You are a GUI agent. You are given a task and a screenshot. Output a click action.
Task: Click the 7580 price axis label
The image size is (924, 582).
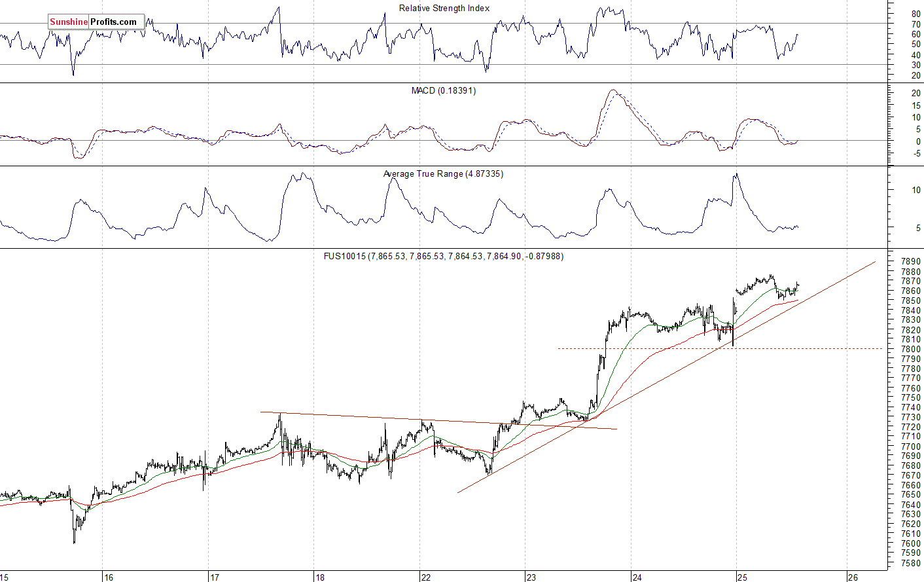coord(911,563)
